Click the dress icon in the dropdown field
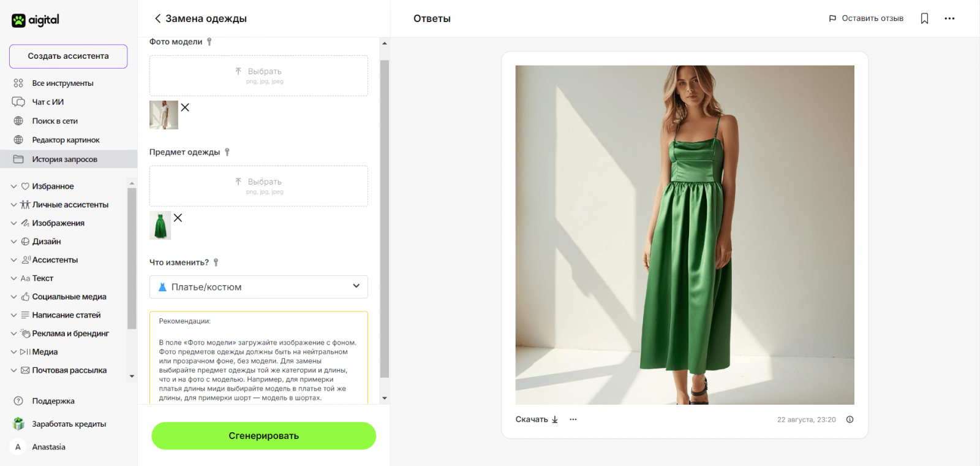The height and width of the screenshot is (466, 980). pos(162,287)
